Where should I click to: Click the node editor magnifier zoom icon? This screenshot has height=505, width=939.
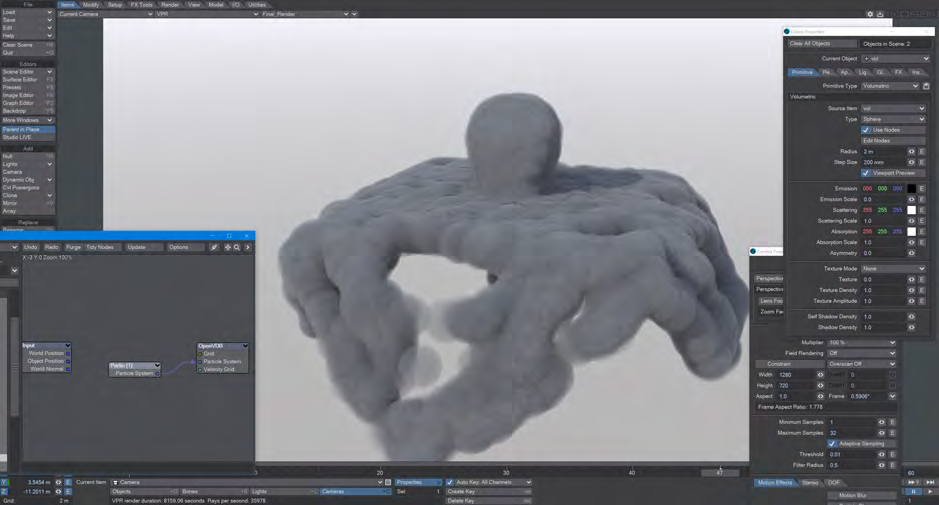point(237,247)
